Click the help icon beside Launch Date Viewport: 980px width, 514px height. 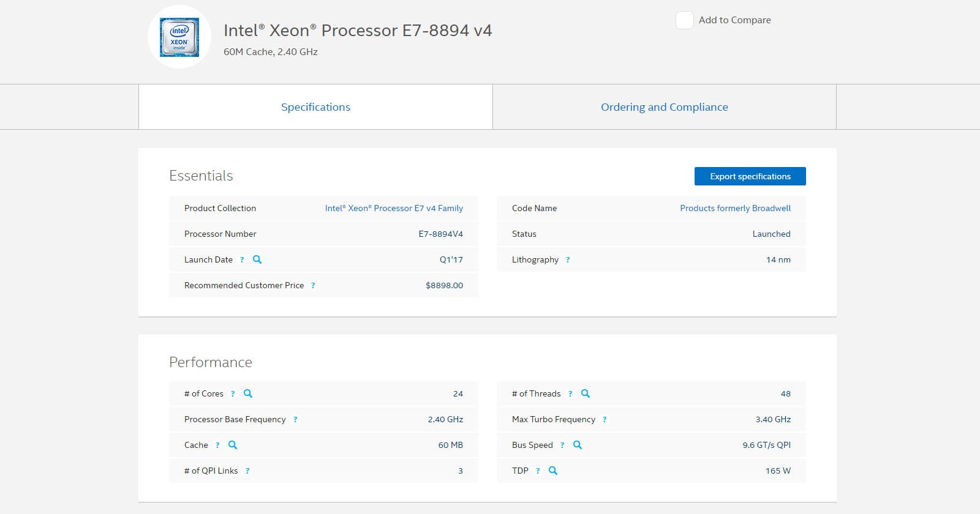(242, 260)
